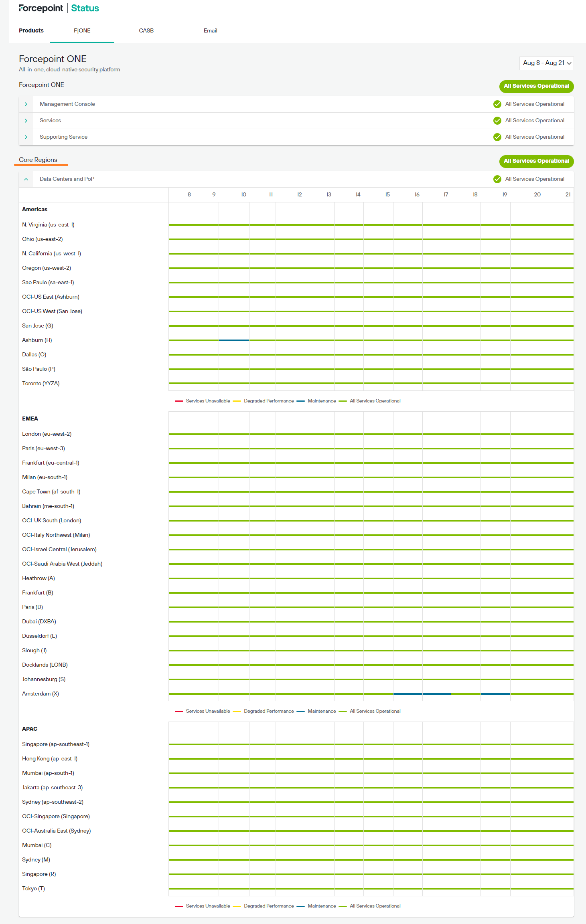Viewport: 586px width, 924px height.
Task: Collapse the Data Centers and PoP section
Action: 26,179
